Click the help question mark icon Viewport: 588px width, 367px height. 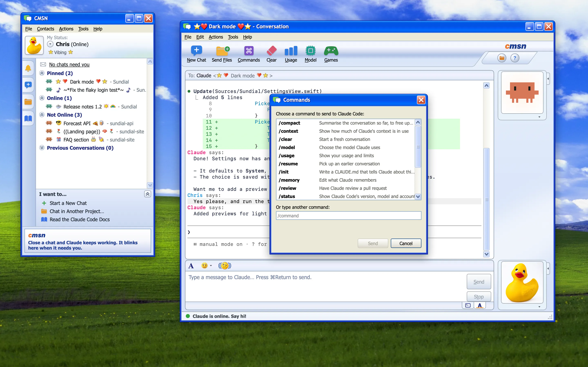tap(514, 58)
